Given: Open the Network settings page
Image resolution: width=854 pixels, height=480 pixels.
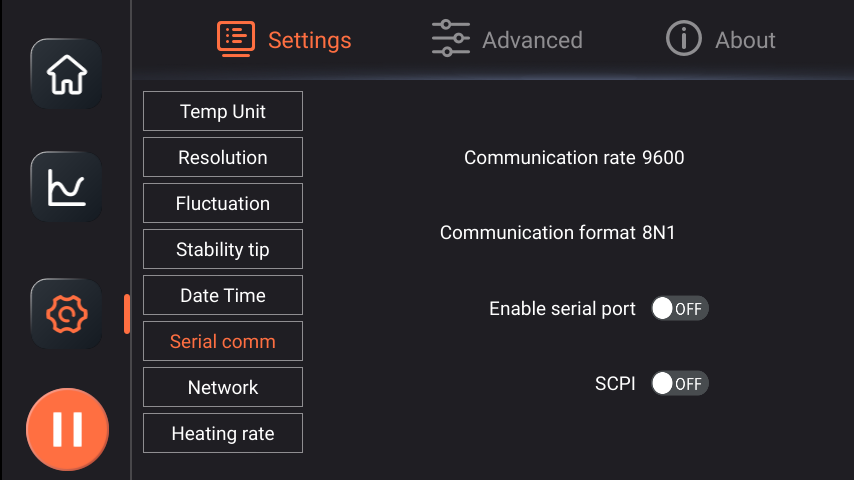Looking at the screenshot, I should (x=223, y=387).
